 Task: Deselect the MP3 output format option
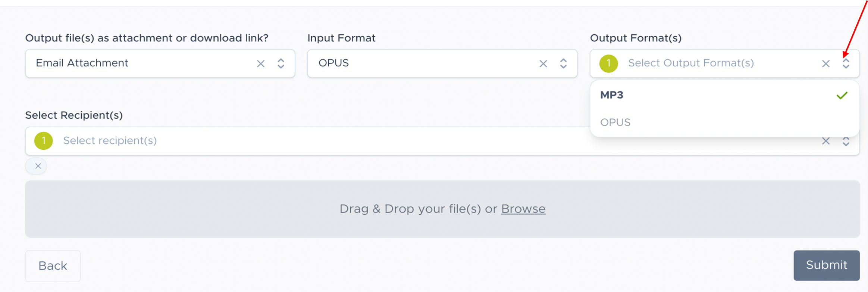click(x=612, y=95)
